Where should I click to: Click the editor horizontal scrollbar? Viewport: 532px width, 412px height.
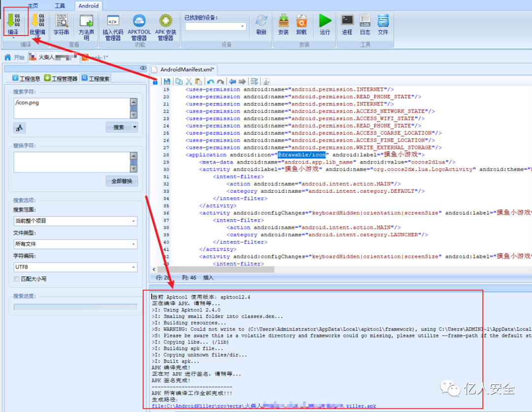coord(216,270)
